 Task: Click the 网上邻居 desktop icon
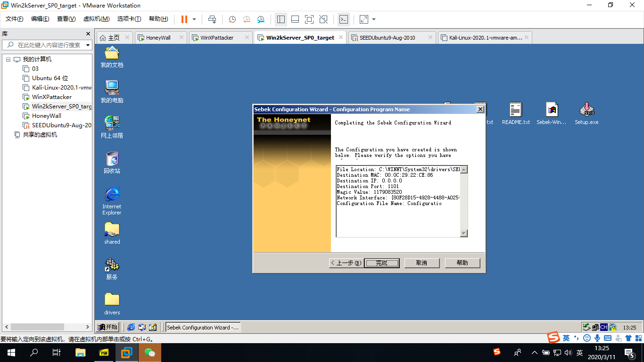(112, 127)
